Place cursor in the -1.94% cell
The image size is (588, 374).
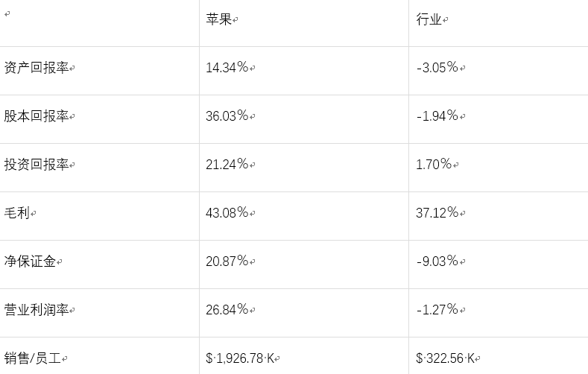437,116
